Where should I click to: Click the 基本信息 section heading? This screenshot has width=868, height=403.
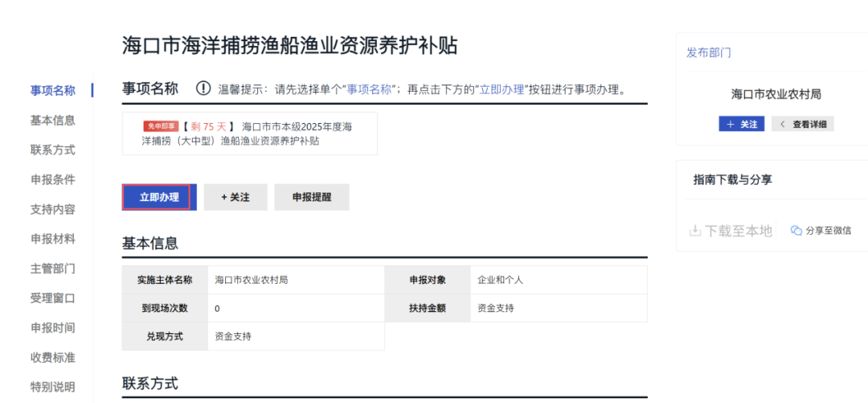[x=150, y=244]
